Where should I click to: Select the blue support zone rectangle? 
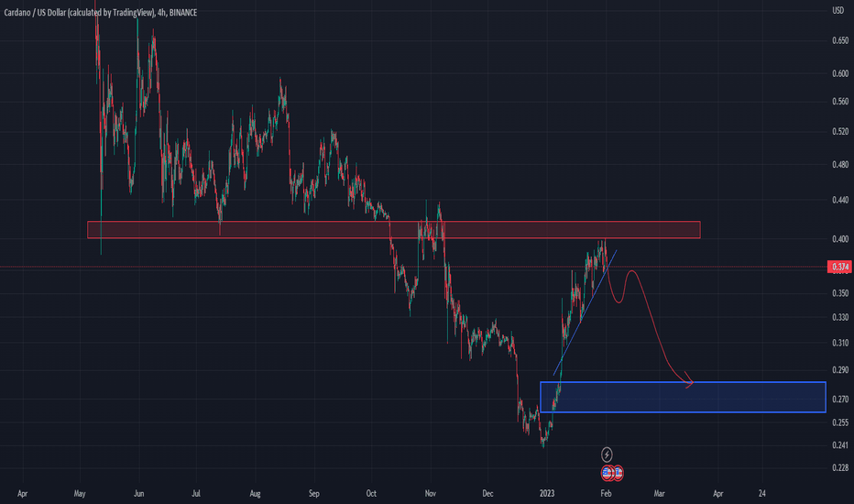[683, 397]
